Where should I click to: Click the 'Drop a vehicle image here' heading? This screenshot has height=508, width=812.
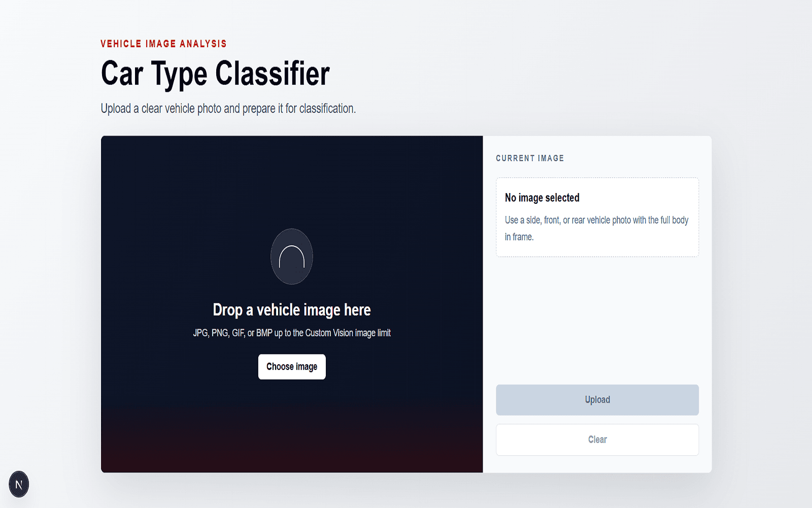point(292,310)
